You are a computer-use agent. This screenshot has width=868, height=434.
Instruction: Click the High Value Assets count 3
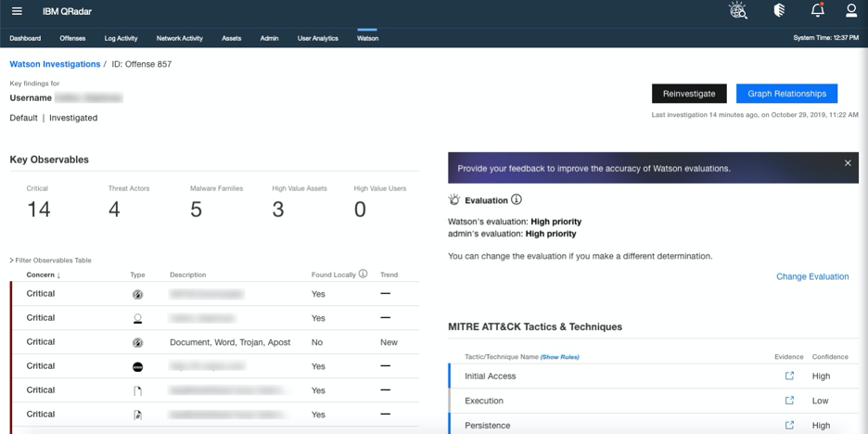278,210
